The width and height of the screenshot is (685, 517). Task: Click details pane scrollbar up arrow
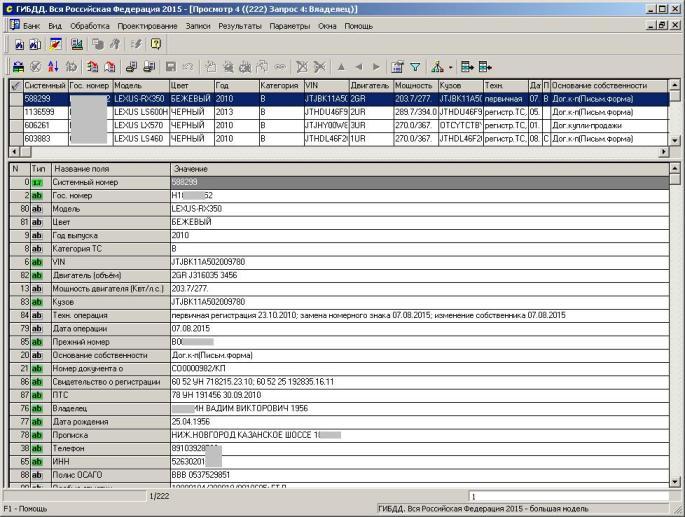coord(675,168)
